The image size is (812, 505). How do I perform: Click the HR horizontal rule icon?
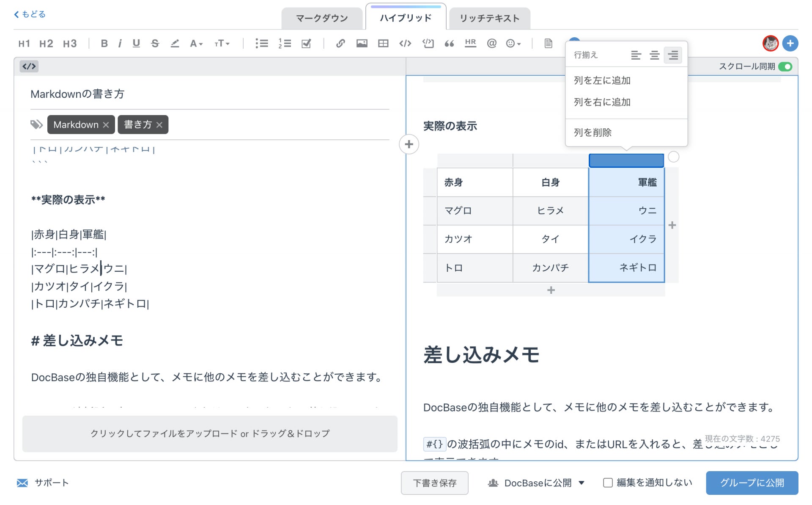point(470,43)
